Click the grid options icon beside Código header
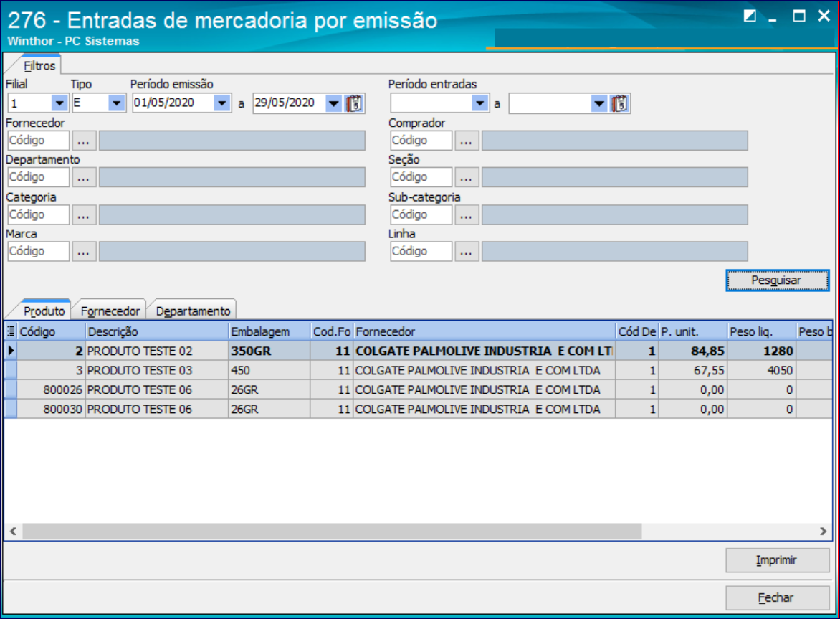 point(11,331)
